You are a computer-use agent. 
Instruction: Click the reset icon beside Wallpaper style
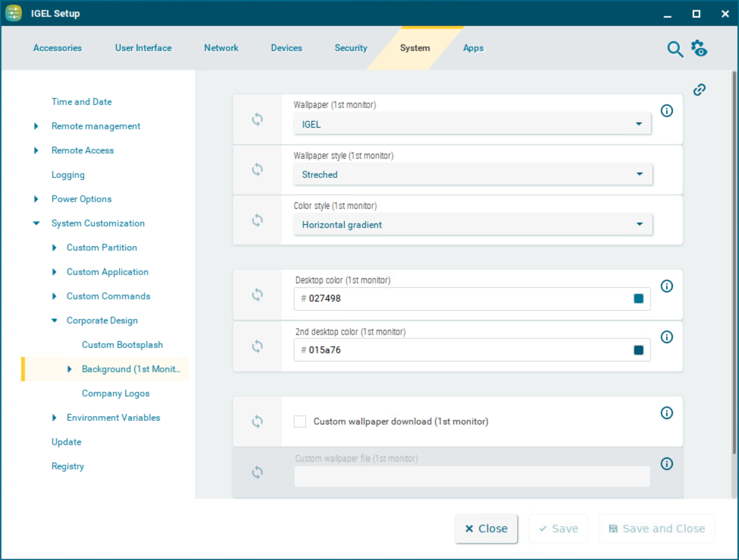257,170
